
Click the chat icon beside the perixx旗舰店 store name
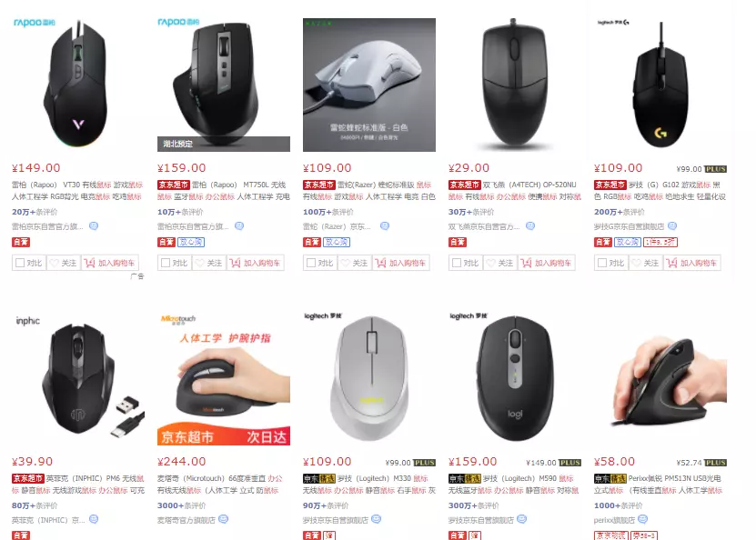click(x=642, y=519)
